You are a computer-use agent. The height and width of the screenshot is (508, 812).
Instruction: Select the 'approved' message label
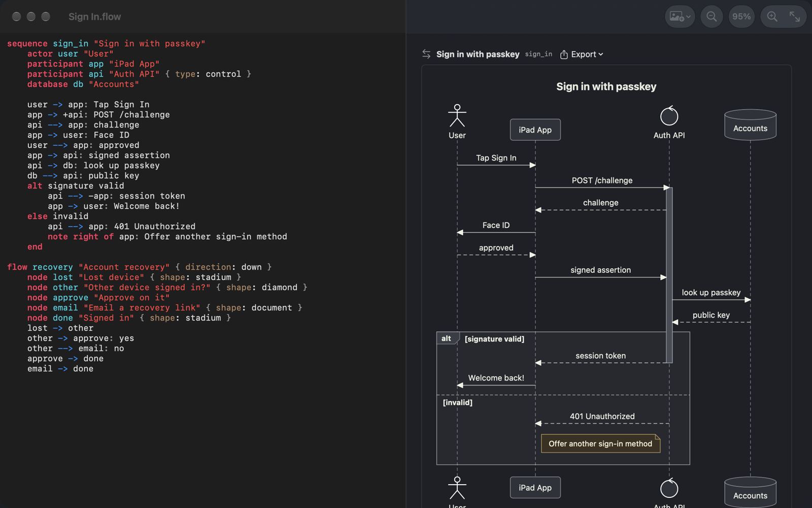click(x=496, y=248)
